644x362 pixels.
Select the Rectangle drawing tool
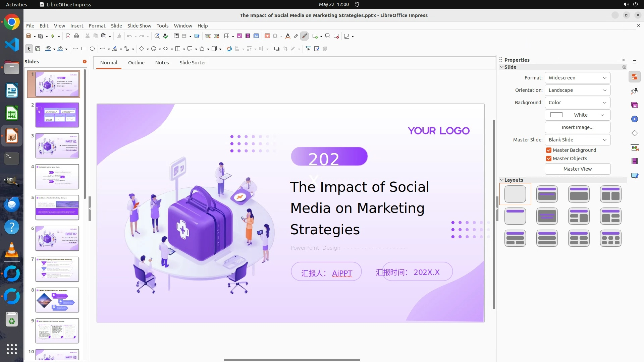[84, 49]
